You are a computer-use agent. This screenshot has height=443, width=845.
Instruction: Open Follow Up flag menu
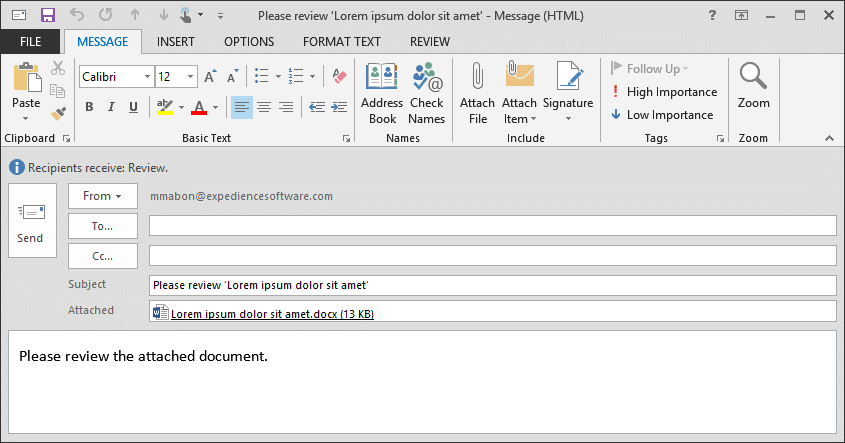pos(649,68)
